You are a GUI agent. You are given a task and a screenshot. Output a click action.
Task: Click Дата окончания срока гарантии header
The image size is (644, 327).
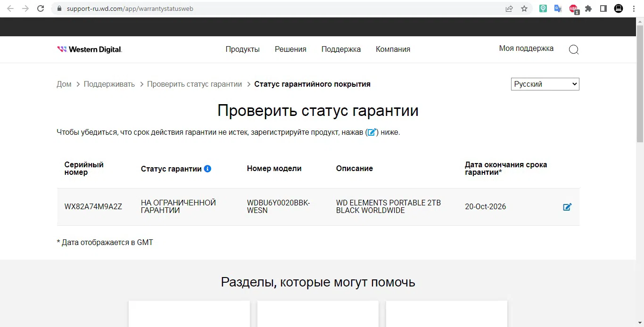pos(506,168)
